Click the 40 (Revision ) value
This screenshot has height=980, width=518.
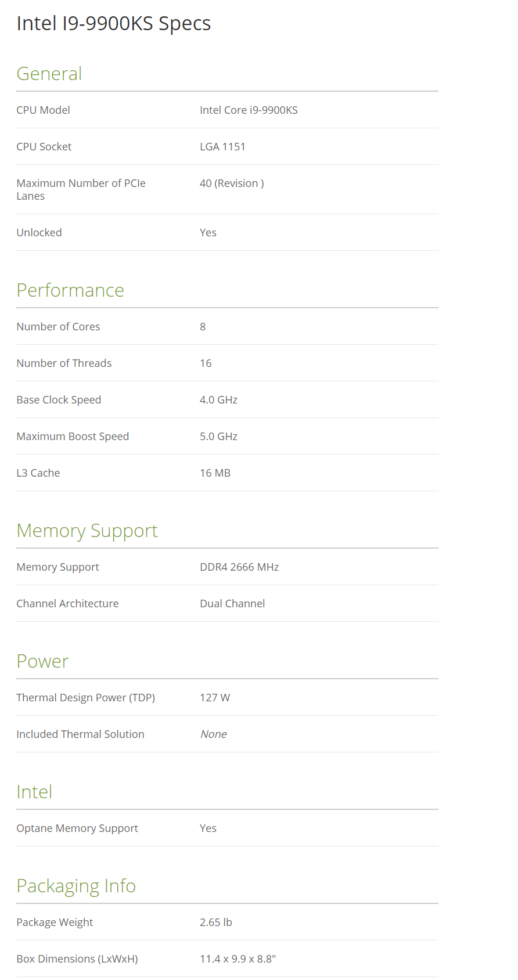click(x=231, y=183)
